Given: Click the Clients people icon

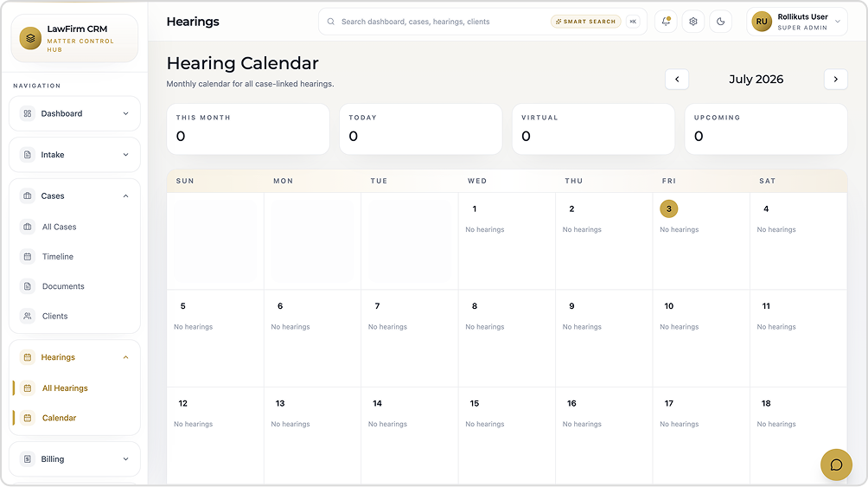Looking at the screenshot, I should [27, 317].
